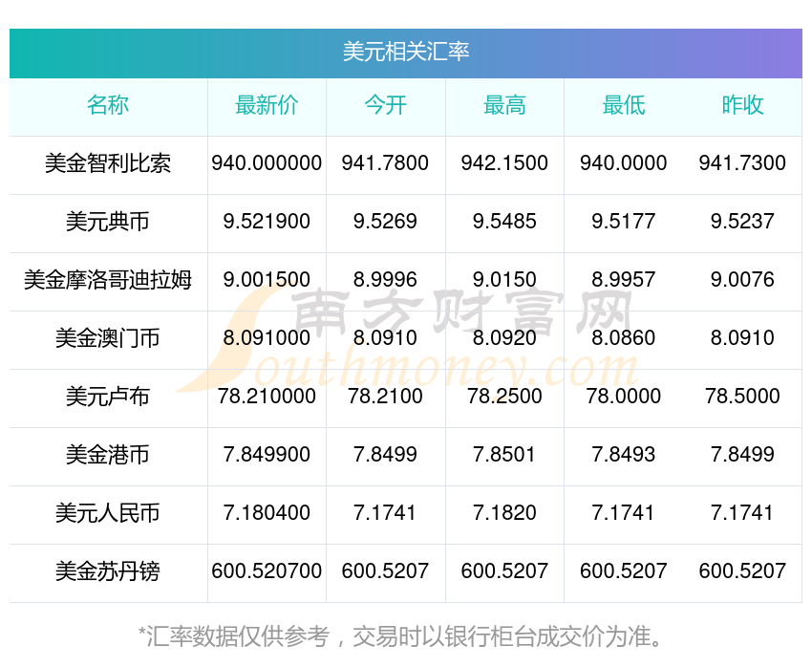Click latest price 600.520700
The image size is (812, 667).
[x=267, y=571]
